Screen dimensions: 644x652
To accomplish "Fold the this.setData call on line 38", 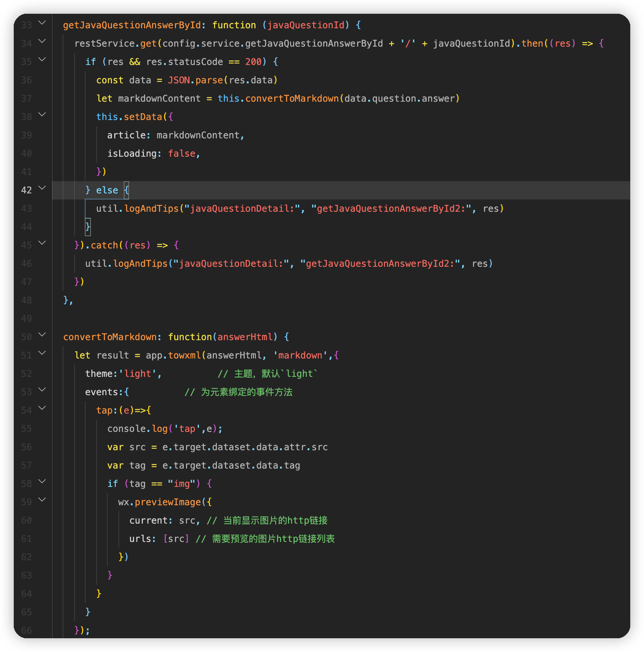I will pyautogui.click(x=42, y=115).
